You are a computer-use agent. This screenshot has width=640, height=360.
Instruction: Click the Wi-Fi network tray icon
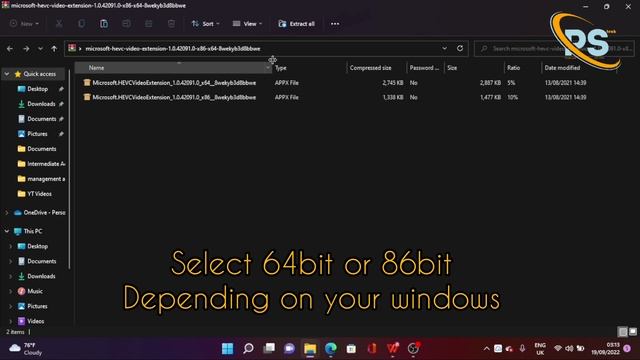[x=558, y=349]
